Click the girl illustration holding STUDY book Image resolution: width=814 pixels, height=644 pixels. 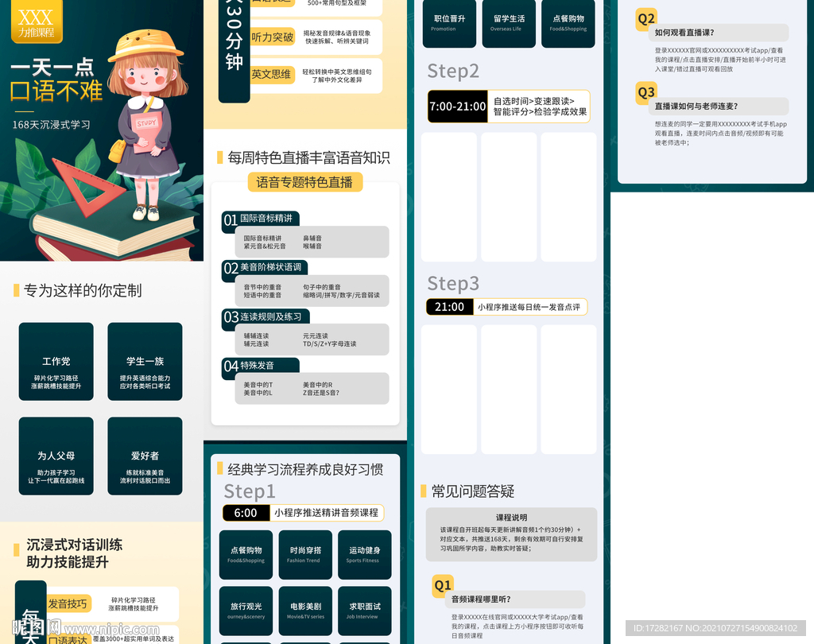[146, 125]
